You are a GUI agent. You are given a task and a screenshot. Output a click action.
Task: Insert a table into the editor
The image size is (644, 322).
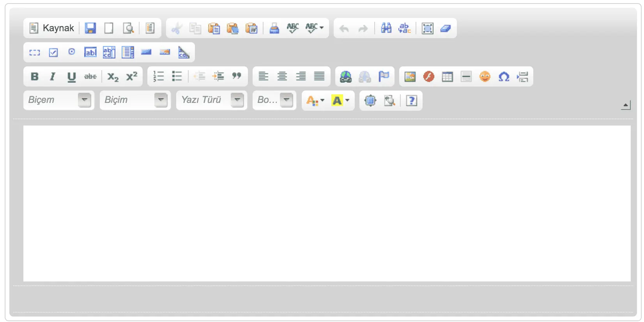447,76
